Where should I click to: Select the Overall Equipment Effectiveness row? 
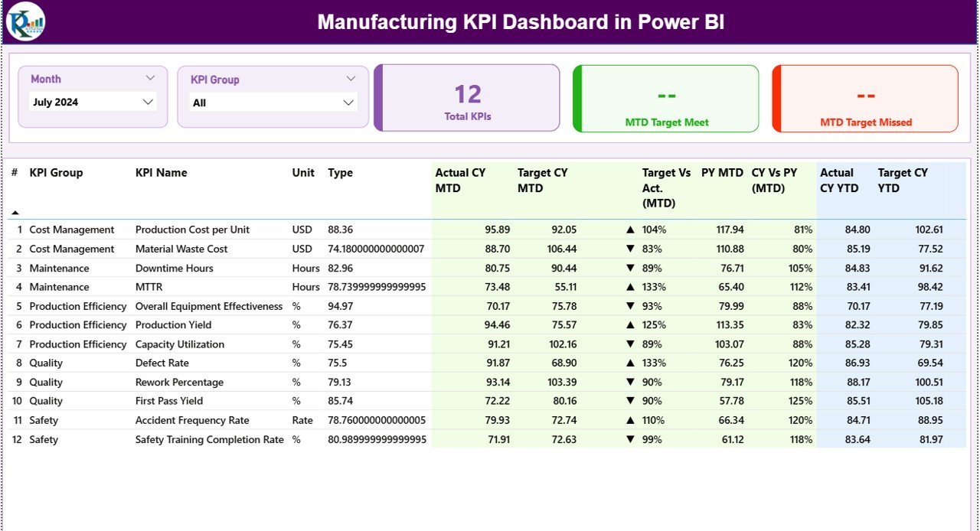(x=208, y=305)
